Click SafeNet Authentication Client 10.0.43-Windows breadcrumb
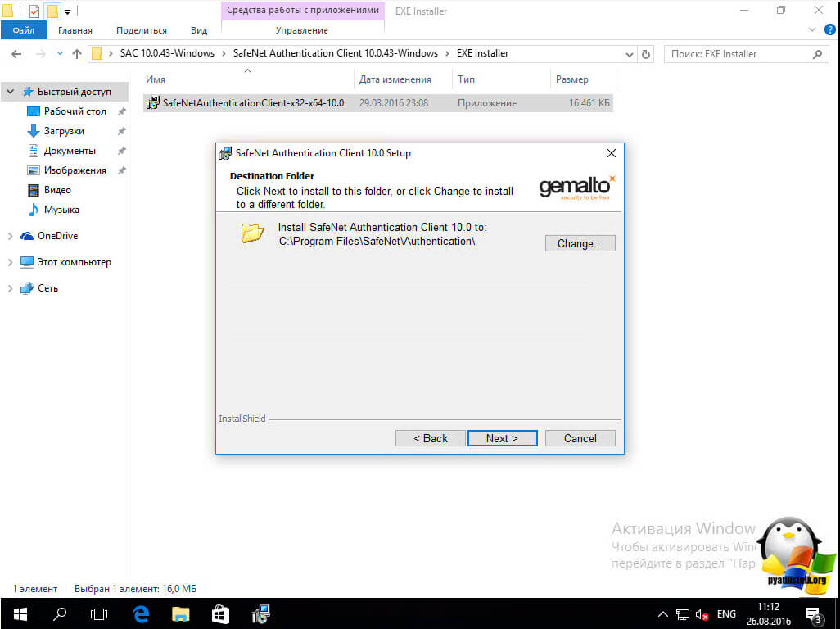840x629 pixels. point(336,53)
